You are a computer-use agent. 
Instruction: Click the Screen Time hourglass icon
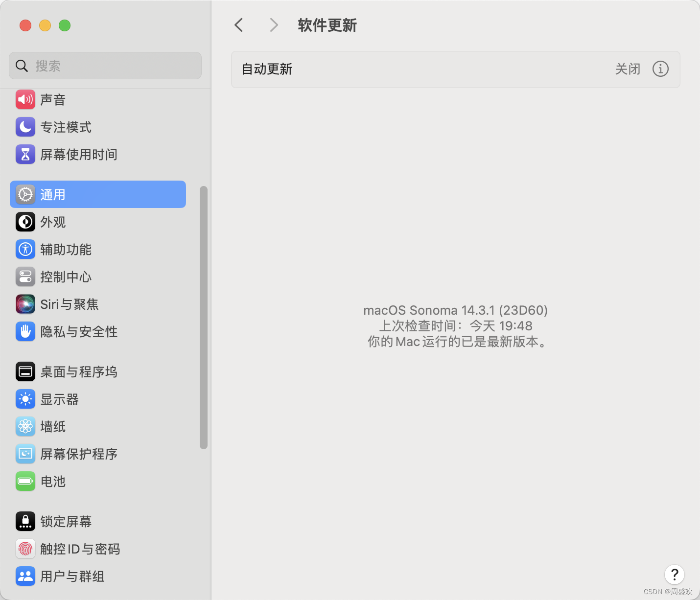point(25,154)
